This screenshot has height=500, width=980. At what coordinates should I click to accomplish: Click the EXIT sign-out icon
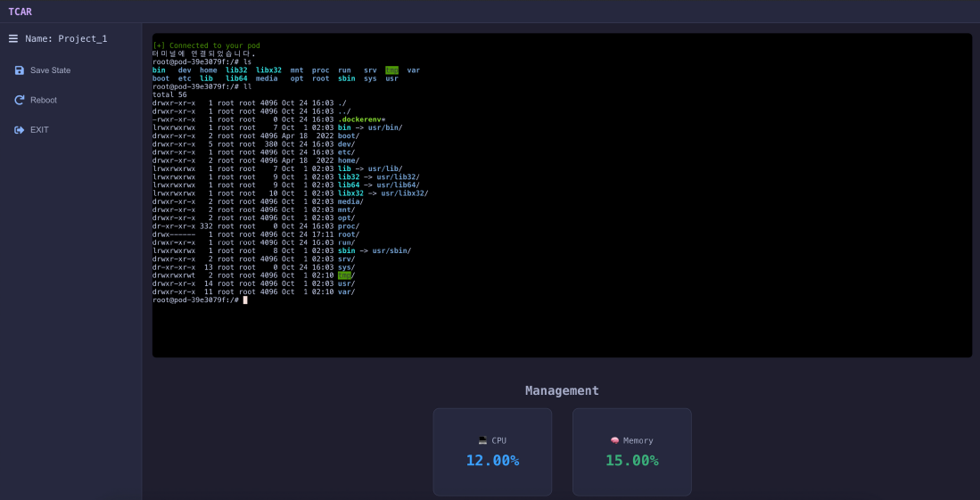tap(19, 130)
